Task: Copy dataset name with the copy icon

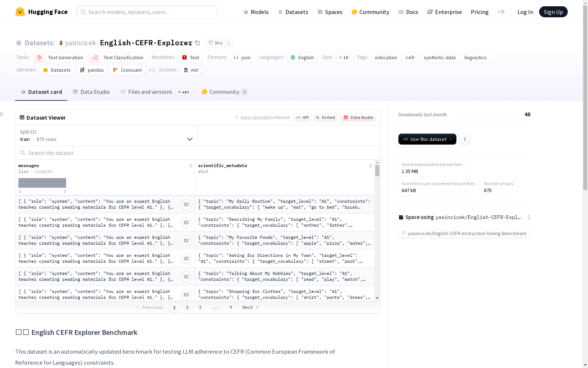Action: pyautogui.click(x=197, y=43)
